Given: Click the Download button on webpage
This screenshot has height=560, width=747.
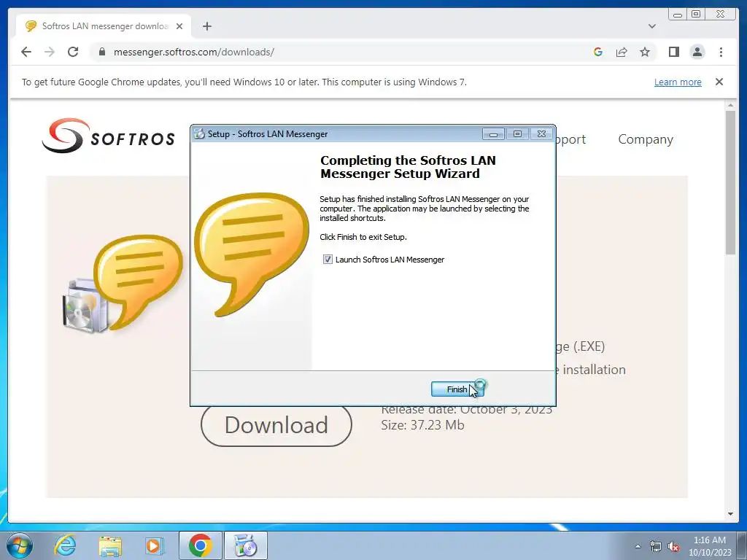Looking at the screenshot, I should coord(276,425).
